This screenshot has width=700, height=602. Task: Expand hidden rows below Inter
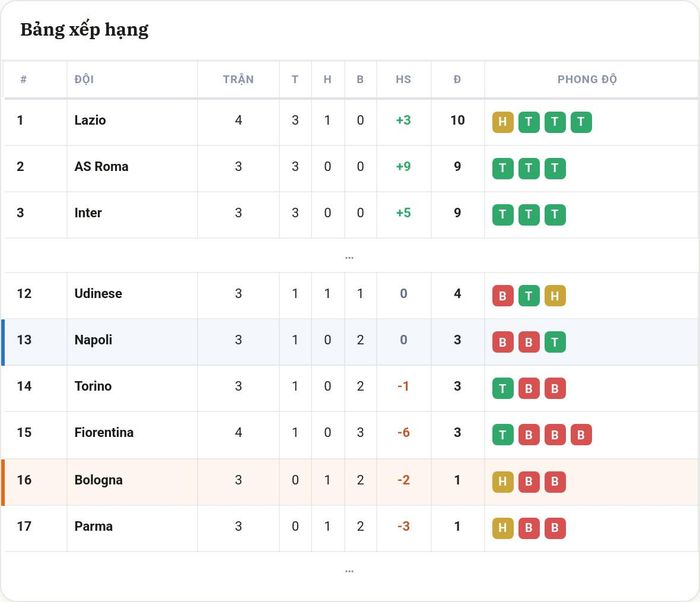[349, 257]
